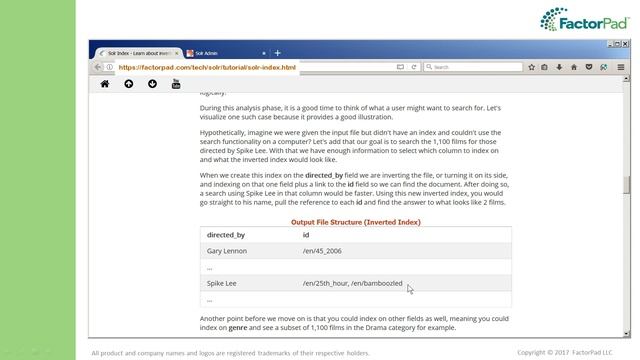The height and width of the screenshot is (360, 640).
Task: Click the browser back arrow button
Action: click(x=98, y=67)
